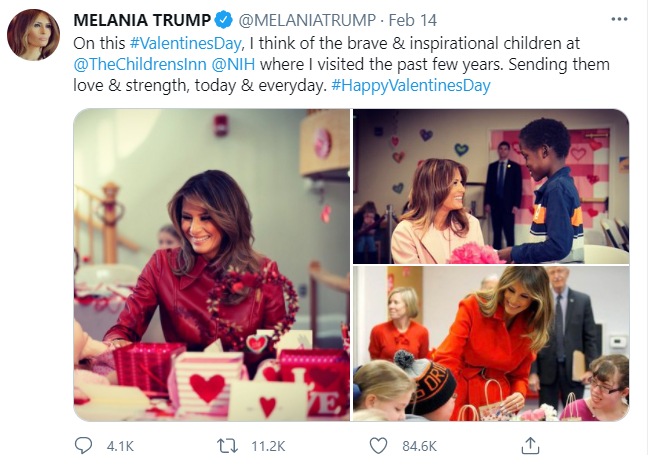Image resolution: width=661 pixels, height=455 pixels.
Task: Like the tweet with the heart icon
Action: (x=378, y=441)
